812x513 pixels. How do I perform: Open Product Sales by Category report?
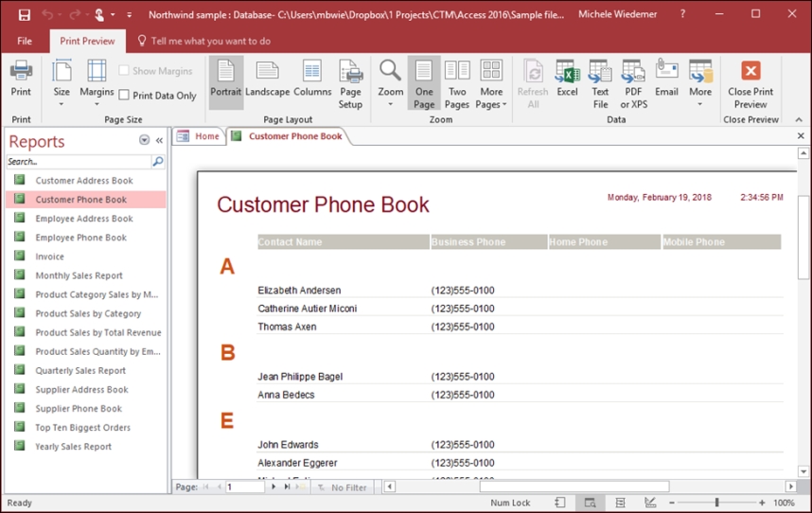88,313
